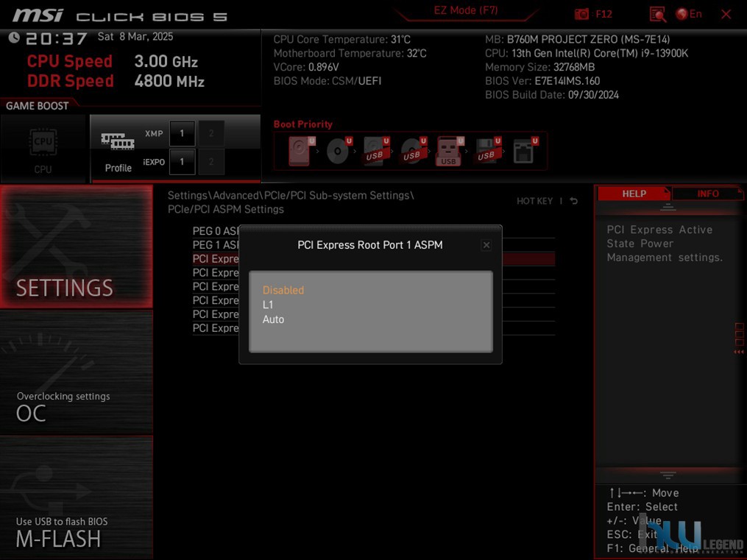Viewport: 747px width, 560px height.
Task: Click the top grip handle of the help panel
Action: (x=668, y=207)
